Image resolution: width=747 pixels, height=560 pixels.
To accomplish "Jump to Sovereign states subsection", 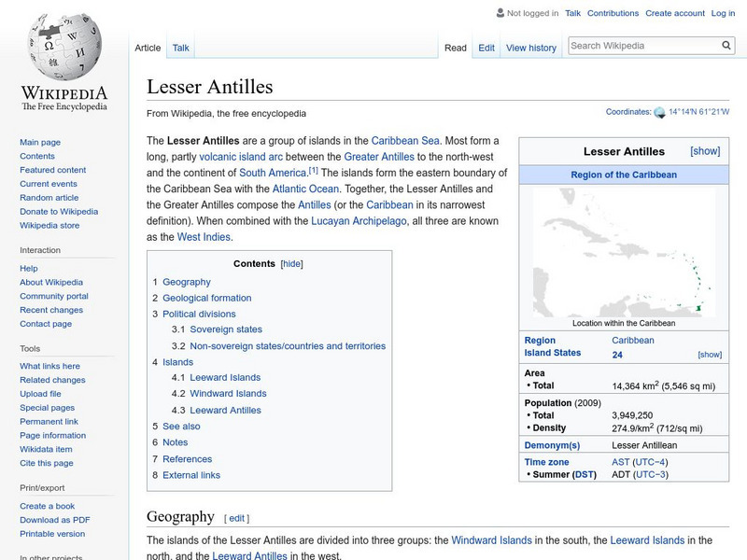I will 226,329.
